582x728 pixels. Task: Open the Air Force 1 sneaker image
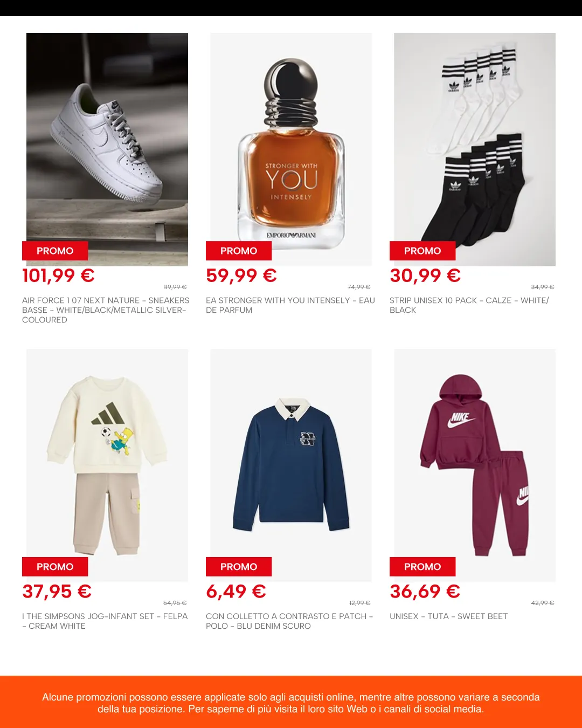(107, 149)
